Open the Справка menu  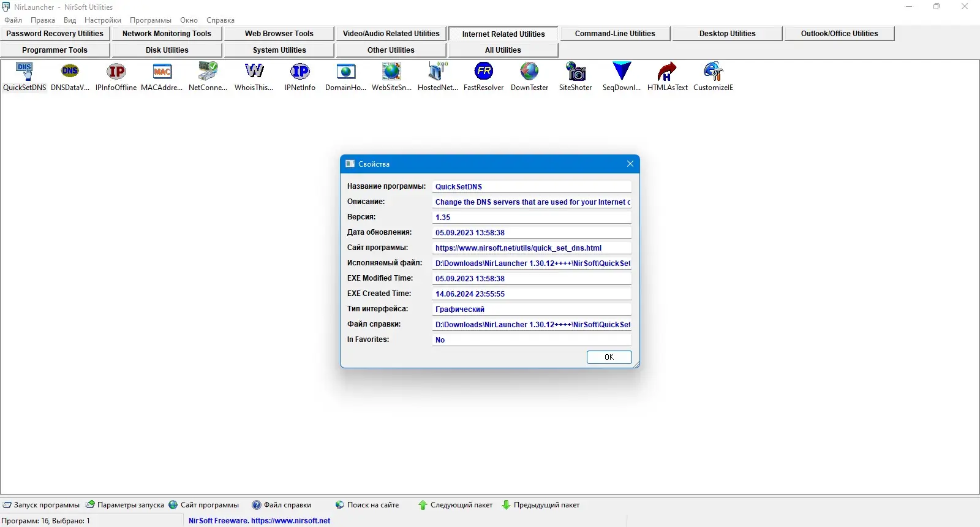point(221,20)
